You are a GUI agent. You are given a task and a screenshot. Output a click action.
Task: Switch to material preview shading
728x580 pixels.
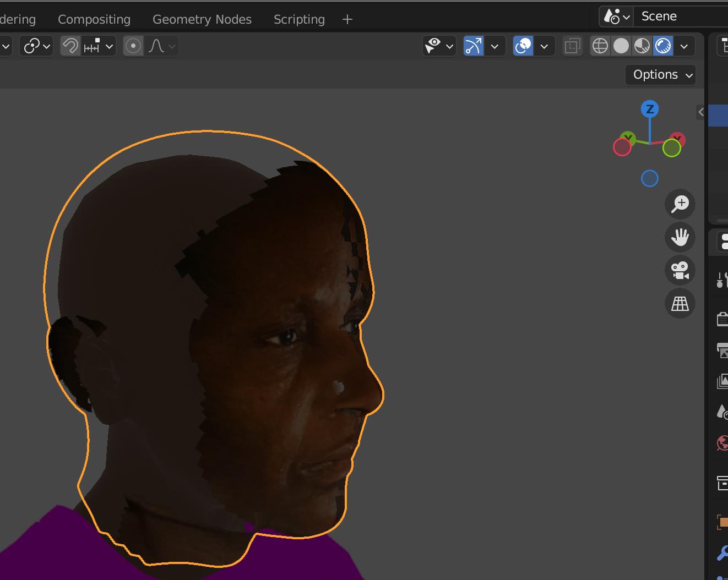point(642,46)
